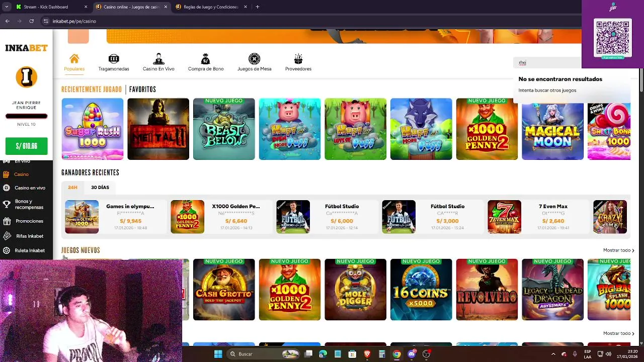Click the browser address bar URL
The width and height of the screenshot is (644, 362).
pos(74,21)
